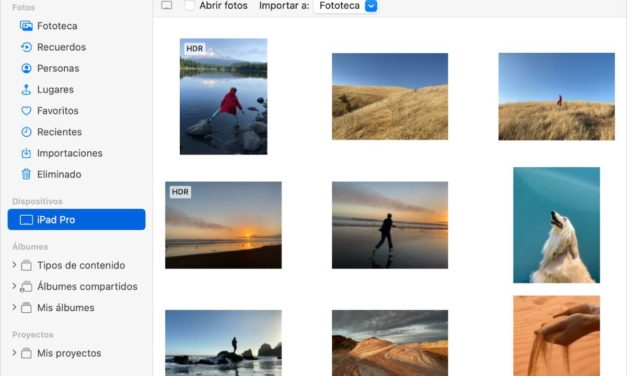Expand Tipos de contenido chevron
627x376 pixels.
[14, 265]
